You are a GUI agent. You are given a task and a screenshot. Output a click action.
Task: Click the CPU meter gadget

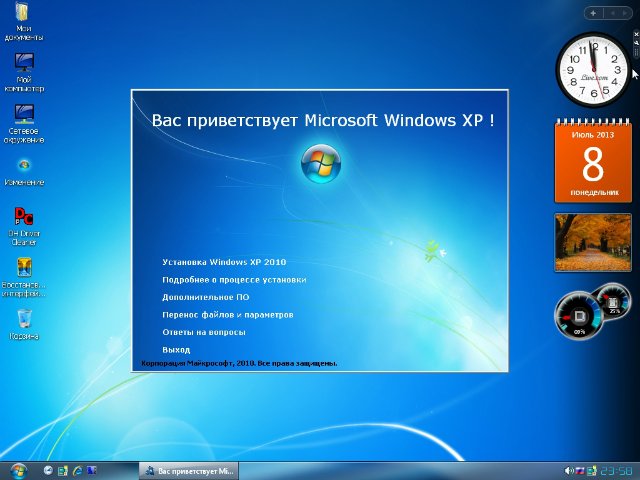coord(581,318)
